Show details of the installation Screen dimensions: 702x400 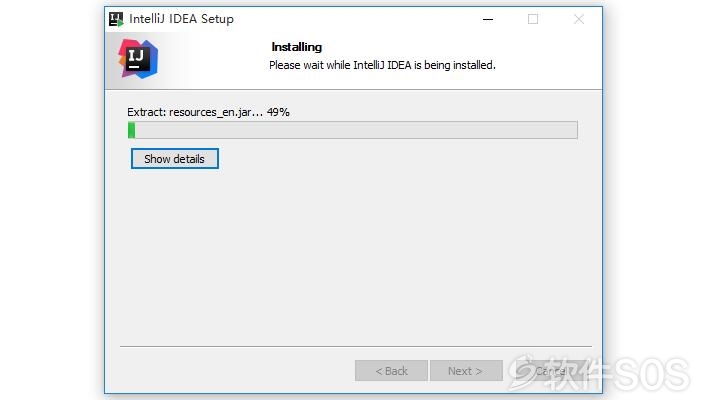[175, 159]
